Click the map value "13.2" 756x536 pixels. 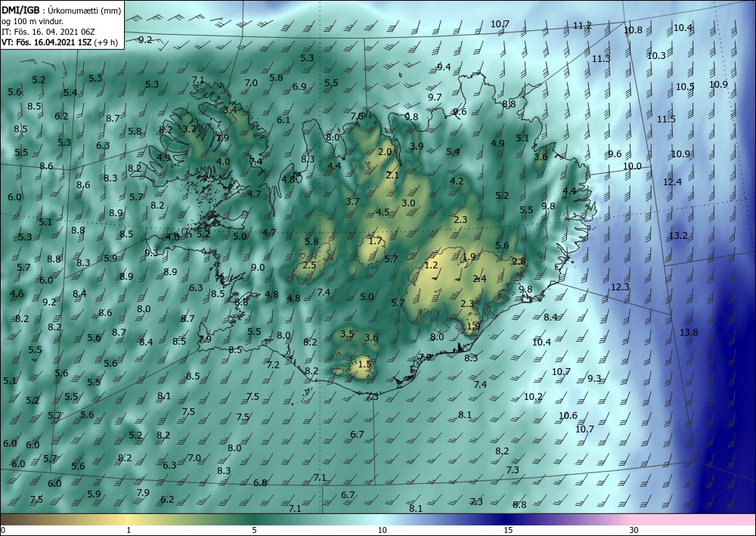click(x=678, y=236)
